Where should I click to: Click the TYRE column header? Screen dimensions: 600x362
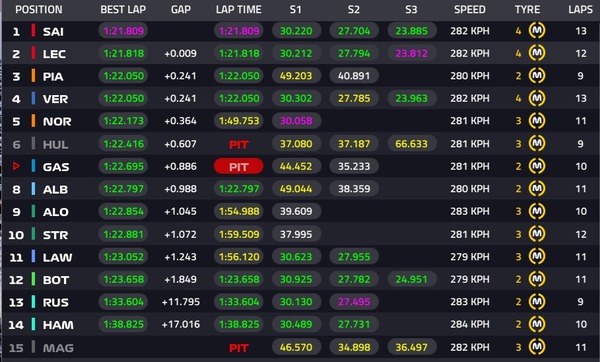[527, 10]
